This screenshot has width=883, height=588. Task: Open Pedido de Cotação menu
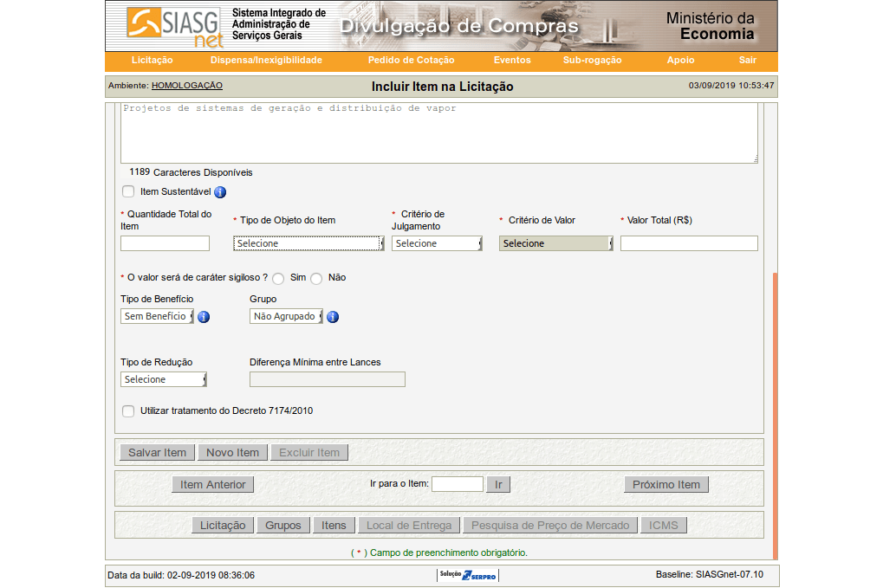(x=411, y=61)
